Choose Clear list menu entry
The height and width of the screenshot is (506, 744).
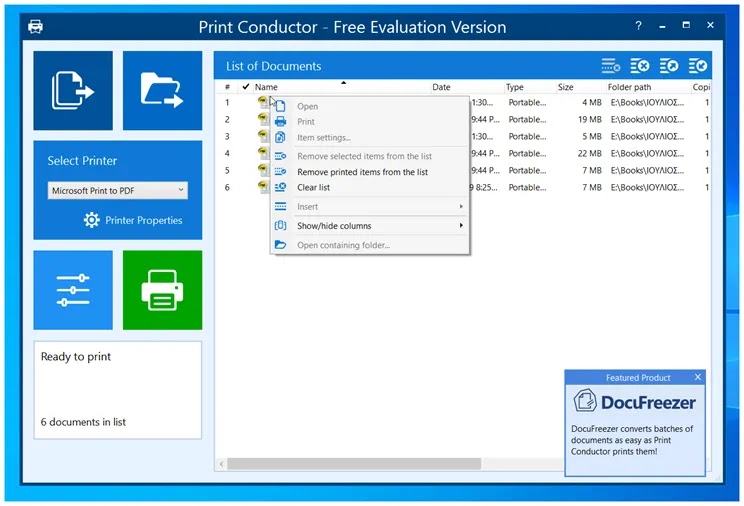313,187
